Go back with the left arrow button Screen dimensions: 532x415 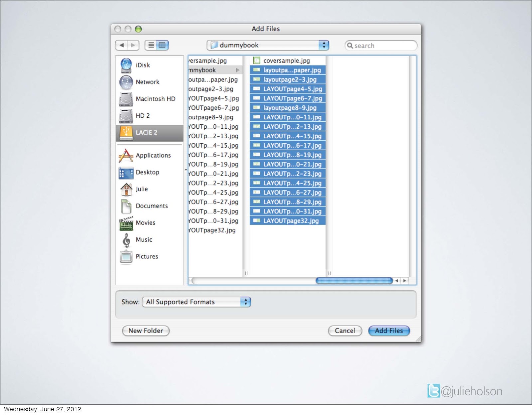(x=122, y=45)
